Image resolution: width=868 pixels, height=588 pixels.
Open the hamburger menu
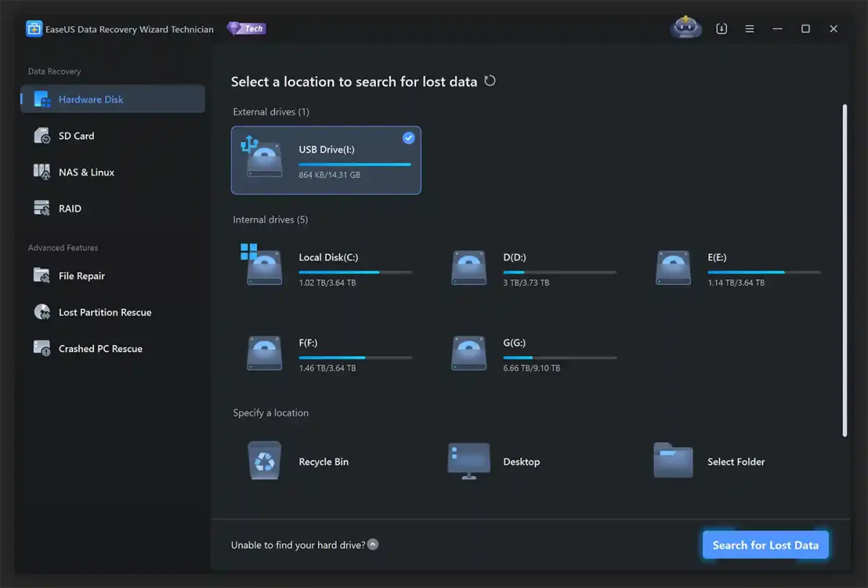pyautogui.click(x=749, y=28)
